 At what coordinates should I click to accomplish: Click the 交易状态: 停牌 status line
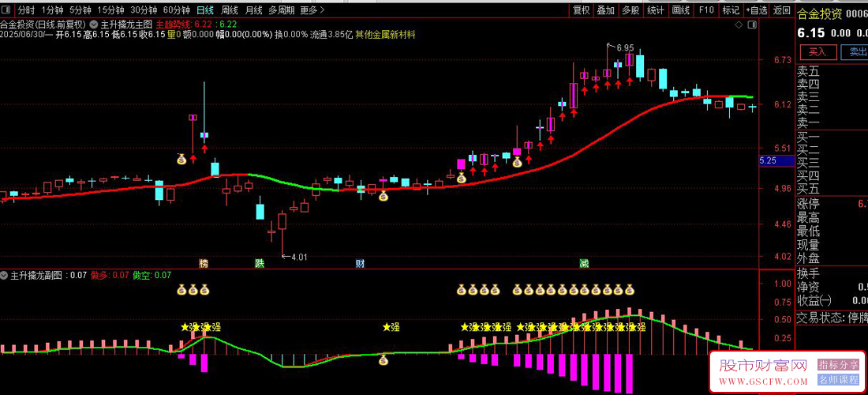(832, 318)
